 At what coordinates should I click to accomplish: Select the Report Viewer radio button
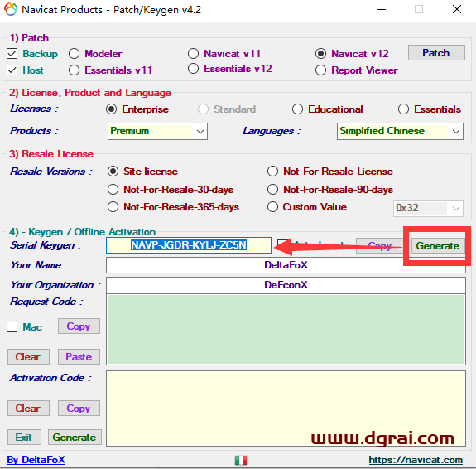point(320,70)
